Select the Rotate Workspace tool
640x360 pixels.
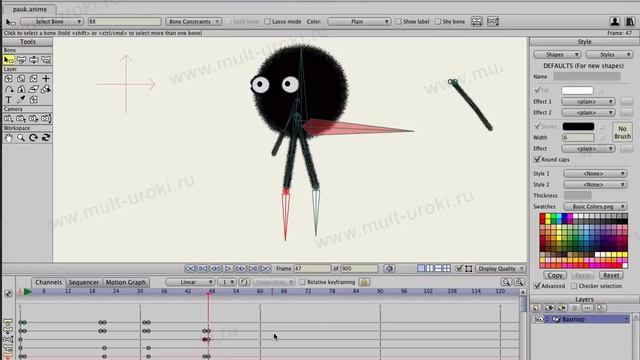(x=34, y=138)
